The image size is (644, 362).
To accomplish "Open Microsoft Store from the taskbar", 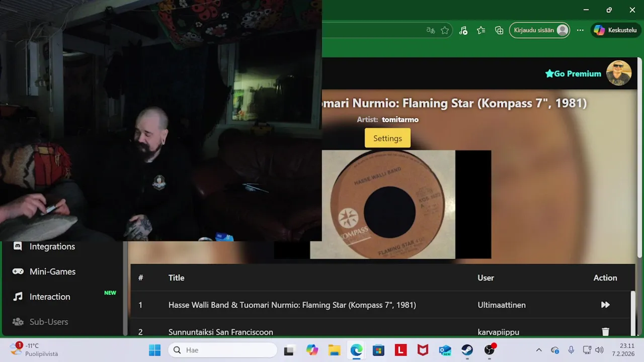I will tap(378, 350).
